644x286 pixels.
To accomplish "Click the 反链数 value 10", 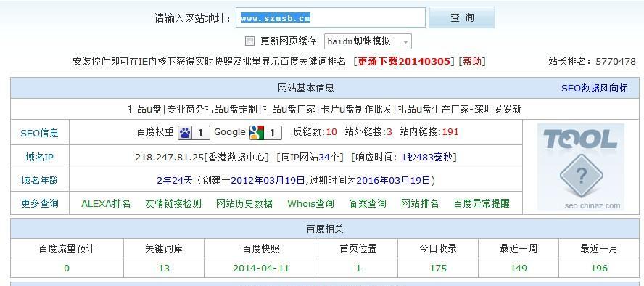I will click(x=331, y=132).
